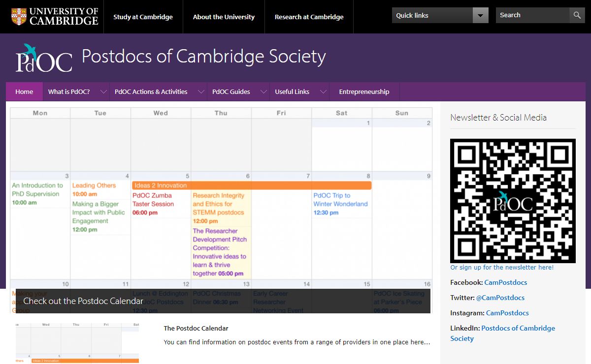This screenshot has height=364, width=591.
Task: Expand the PdOC Actions & Activities submenu arrow
Action: coord(201,91)
